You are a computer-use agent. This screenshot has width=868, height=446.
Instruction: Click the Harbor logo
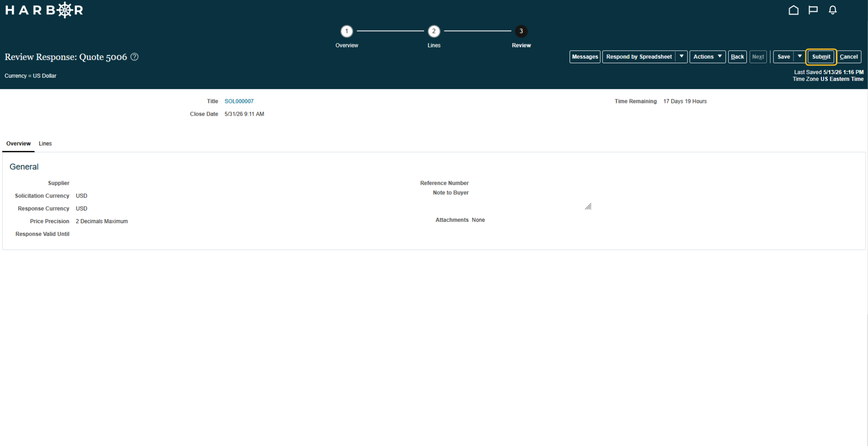tap(44, 10)
